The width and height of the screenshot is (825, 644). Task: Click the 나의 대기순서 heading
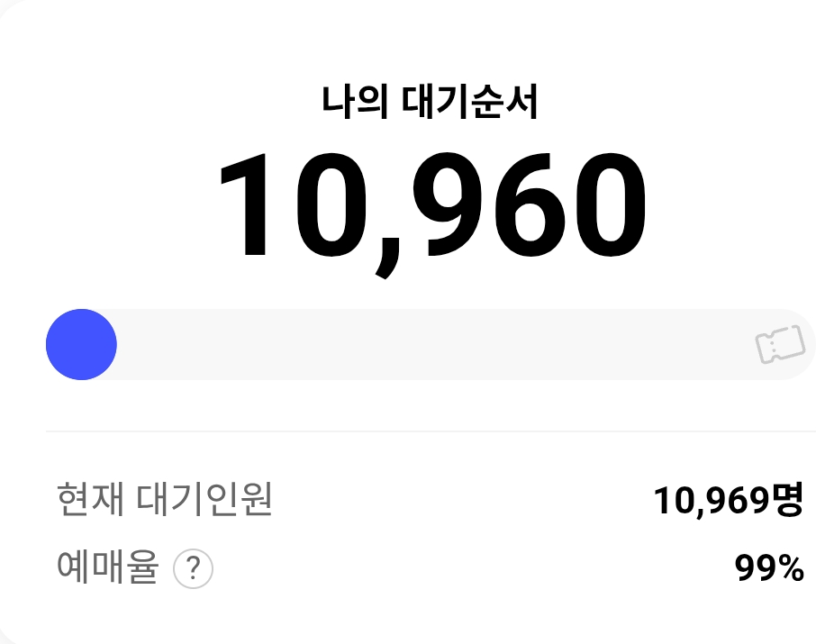click(430, 104)
